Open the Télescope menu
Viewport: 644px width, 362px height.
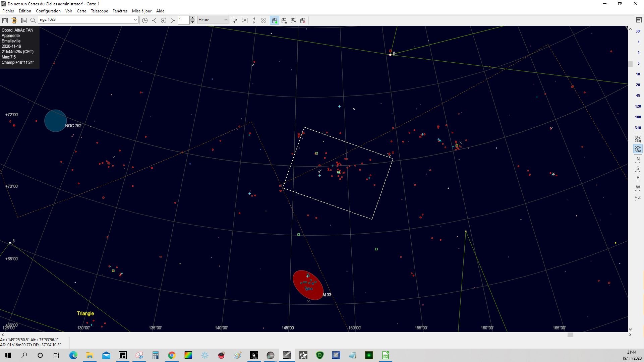tap(100, 11)
